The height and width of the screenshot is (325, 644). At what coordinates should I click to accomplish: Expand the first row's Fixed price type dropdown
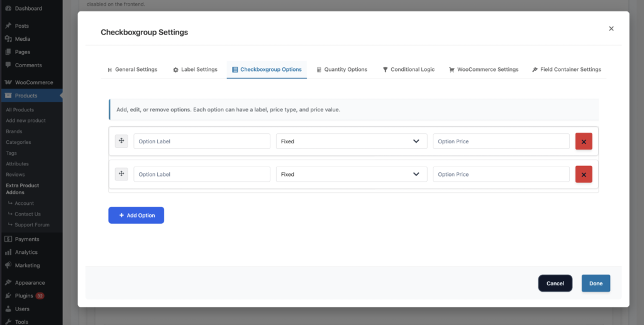pyautogui.click(x=351, y=141)
